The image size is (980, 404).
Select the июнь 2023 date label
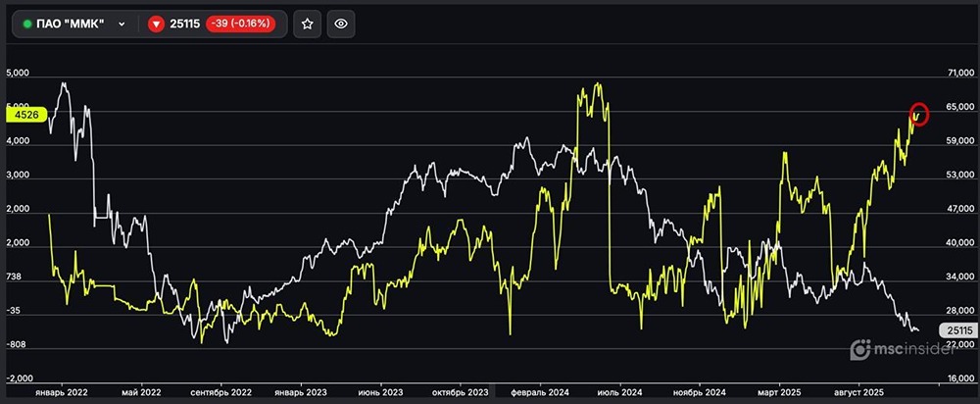point(380,393)
